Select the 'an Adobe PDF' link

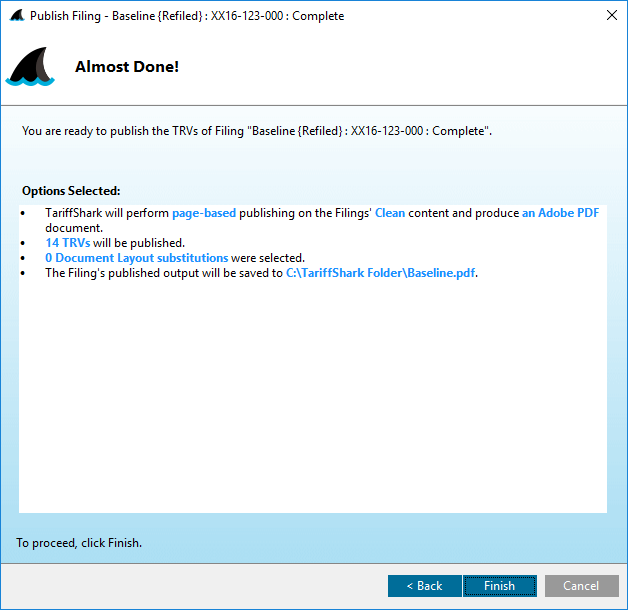(560, 213)
